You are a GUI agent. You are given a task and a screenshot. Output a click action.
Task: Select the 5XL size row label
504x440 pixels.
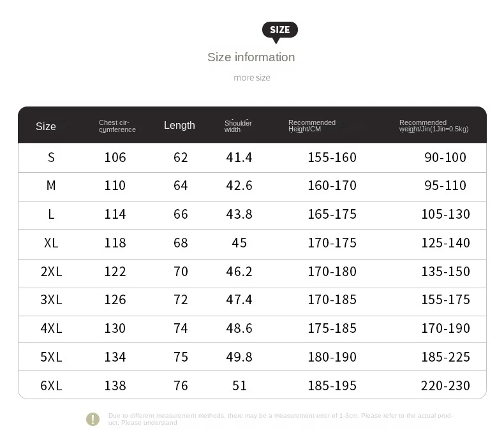(x=51, y=357)
